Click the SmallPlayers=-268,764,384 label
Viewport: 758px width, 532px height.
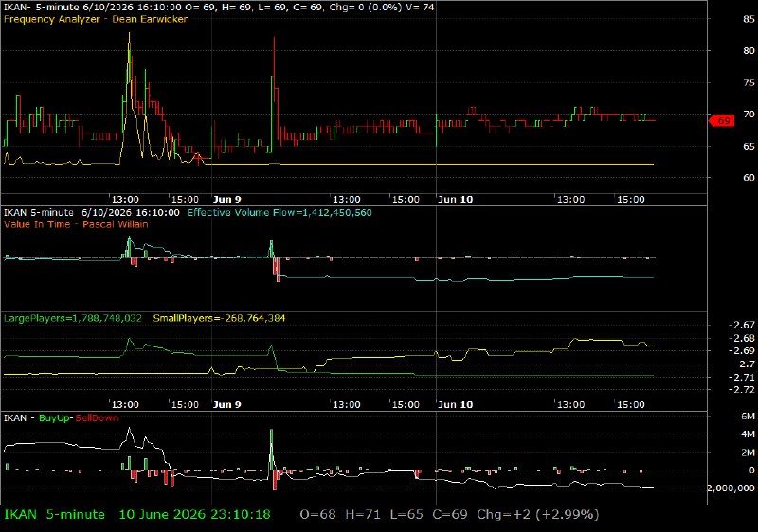[x=219, y=318]
